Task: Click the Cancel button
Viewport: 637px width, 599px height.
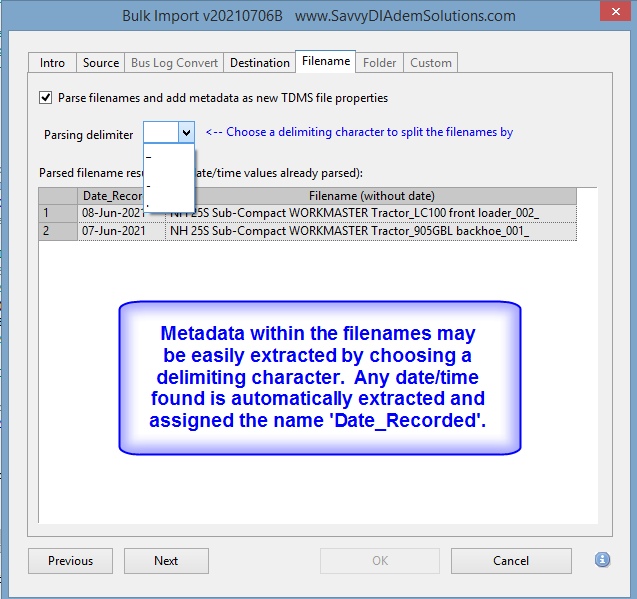Action: 512,561
